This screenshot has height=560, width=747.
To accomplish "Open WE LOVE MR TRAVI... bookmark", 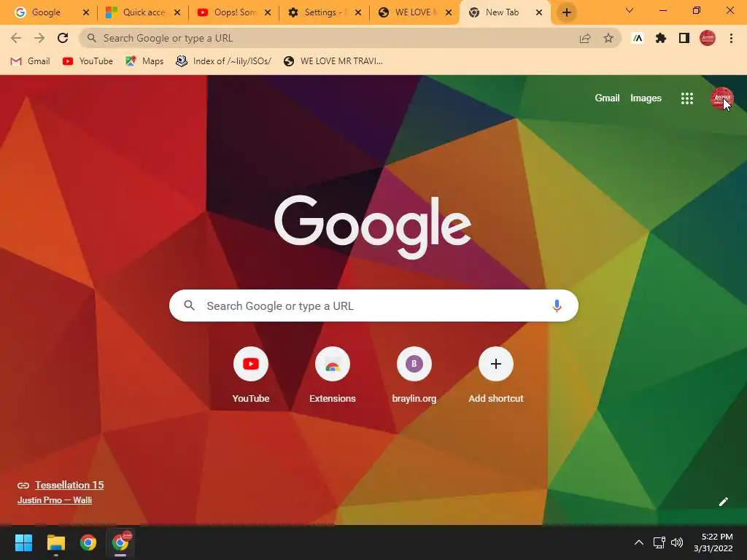I will tap(333, 61).
